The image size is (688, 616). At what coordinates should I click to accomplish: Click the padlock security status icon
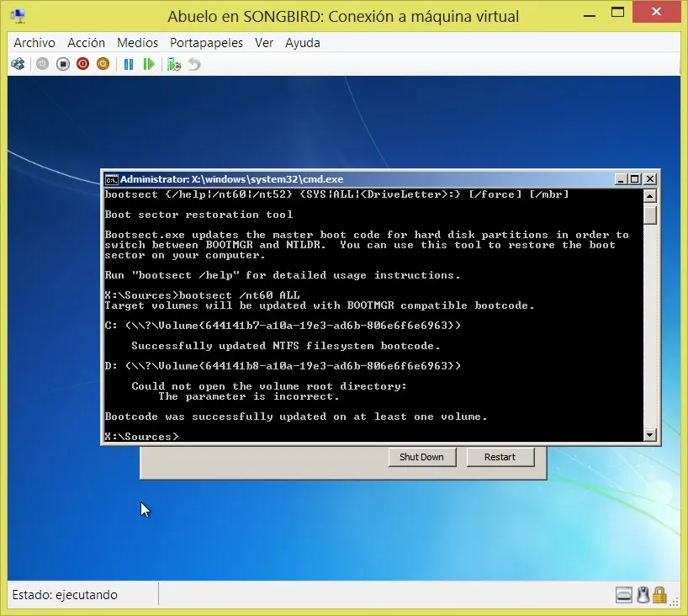tap(660, 595)
